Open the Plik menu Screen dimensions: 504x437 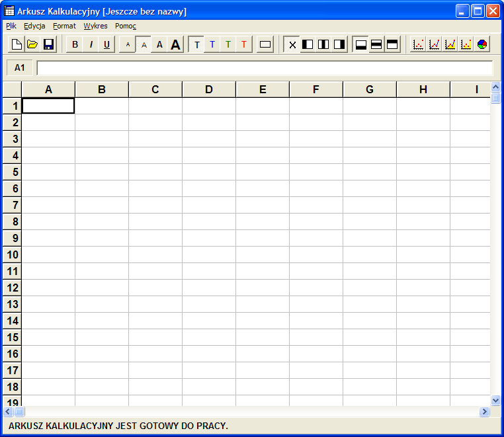click(x=11, y=26)
